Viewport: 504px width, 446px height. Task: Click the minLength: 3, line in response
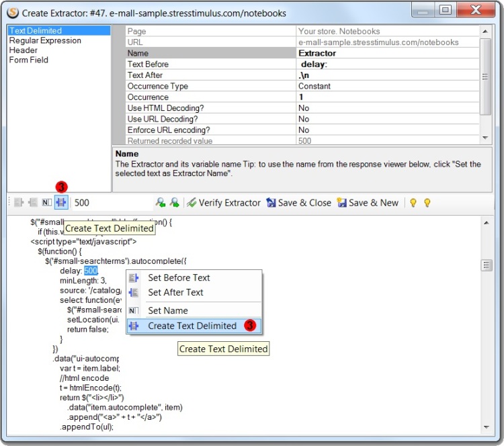(83, 281)
